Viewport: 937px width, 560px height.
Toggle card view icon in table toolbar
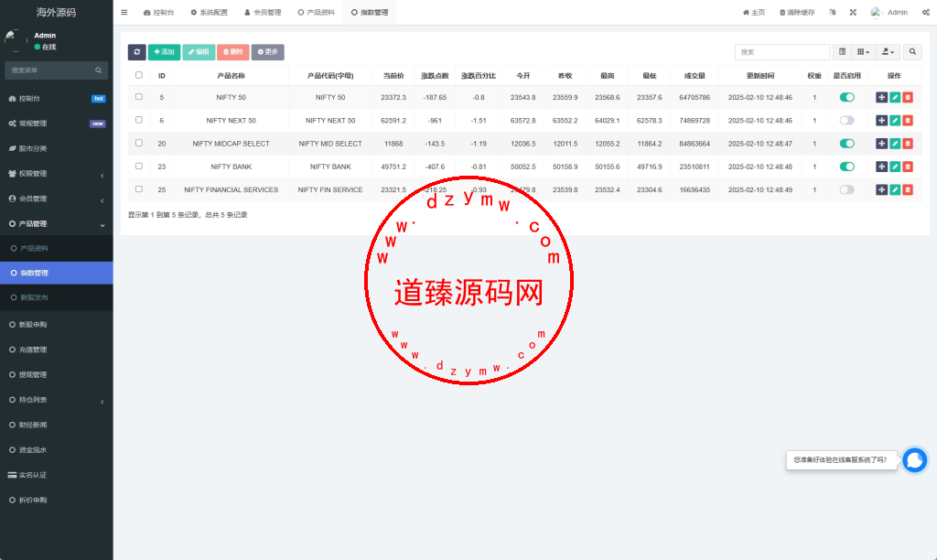(842, 52)
